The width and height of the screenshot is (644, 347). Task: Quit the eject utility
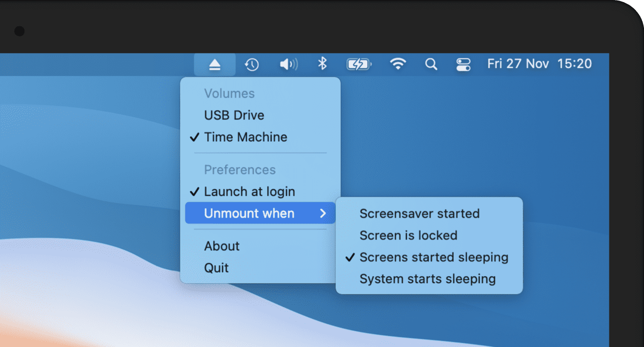click(x=216, y=268)
